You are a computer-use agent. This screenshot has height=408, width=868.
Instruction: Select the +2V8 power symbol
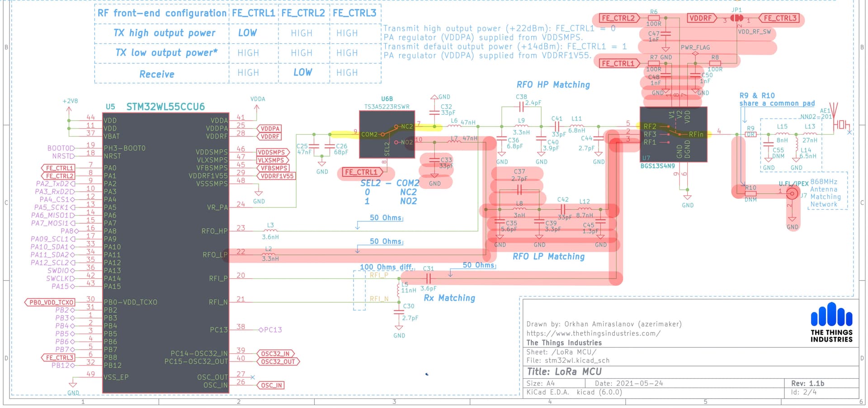[69, 108]
